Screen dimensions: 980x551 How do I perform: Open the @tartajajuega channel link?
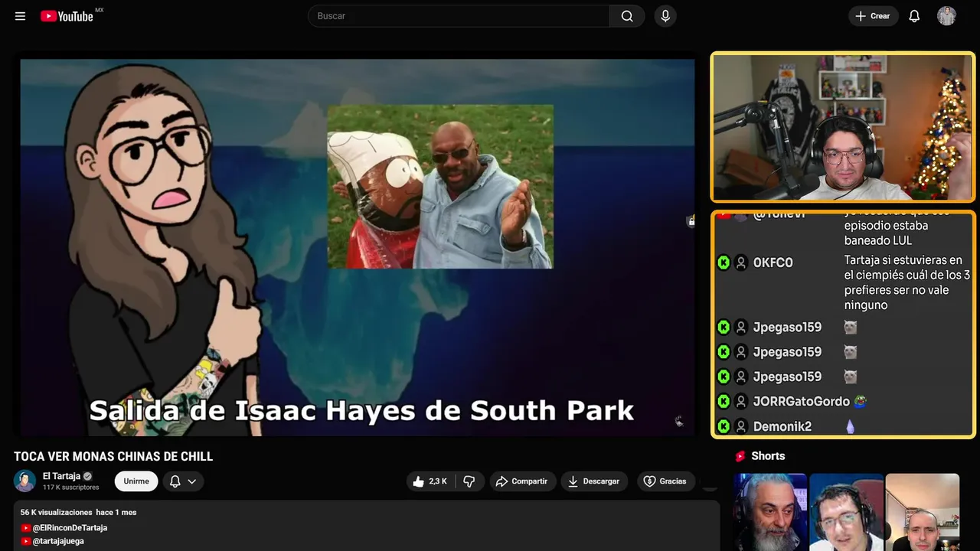point(58,541)
